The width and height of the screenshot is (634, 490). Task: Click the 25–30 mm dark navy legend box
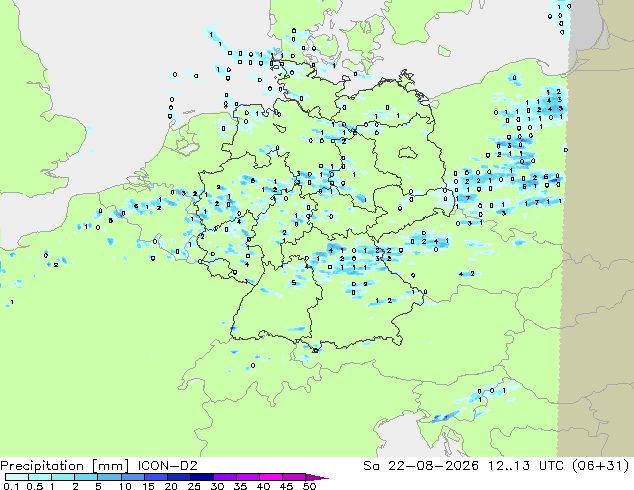(x=202, y=477)
